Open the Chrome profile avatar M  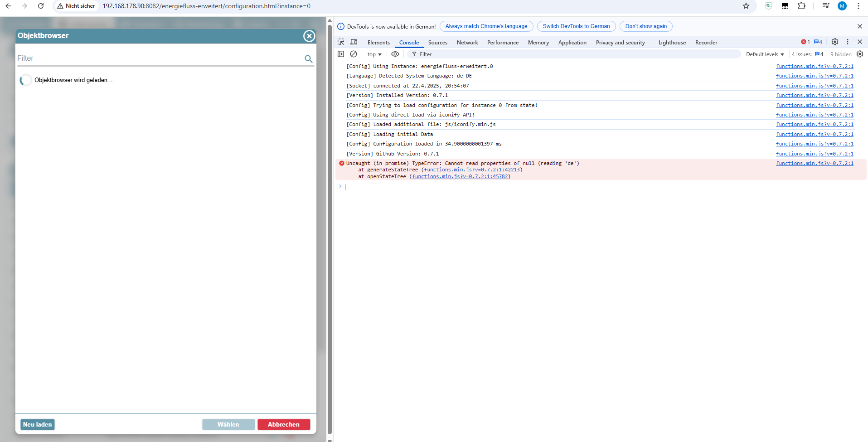(842, 6)
